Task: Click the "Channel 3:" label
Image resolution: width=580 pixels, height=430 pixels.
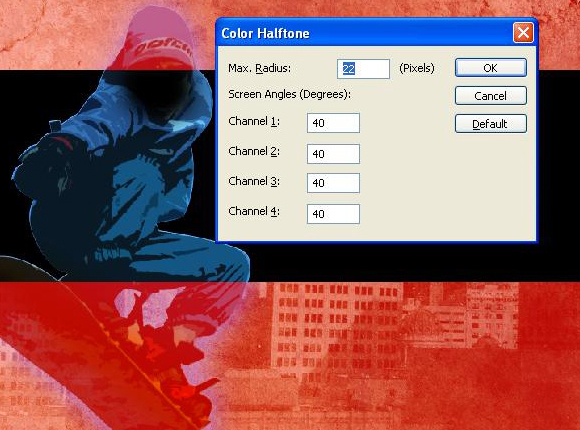Action: 254,181
